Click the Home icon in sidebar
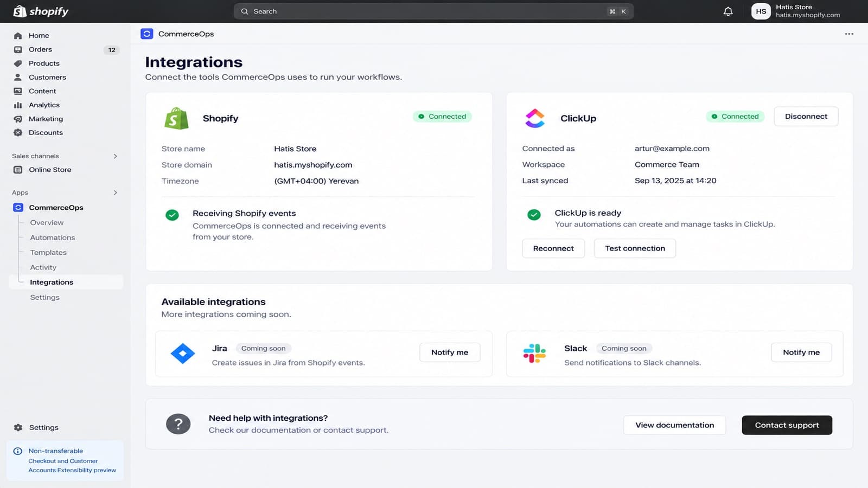The height and width of the screenshot is (488, 868). pos(18,36)
